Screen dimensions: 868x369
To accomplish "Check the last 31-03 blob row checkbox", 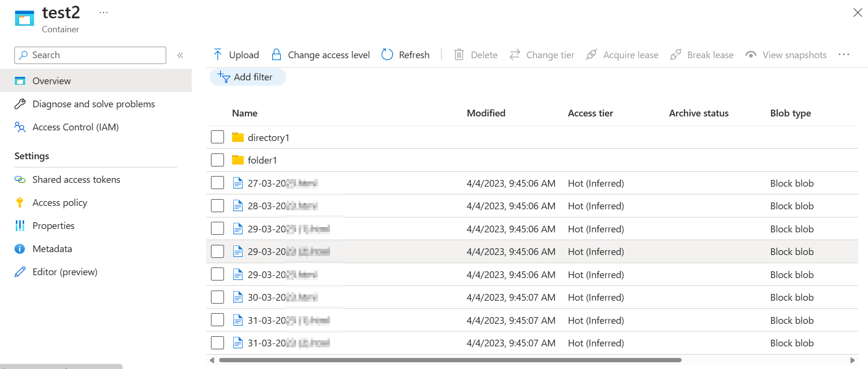I will pos(217,343).
